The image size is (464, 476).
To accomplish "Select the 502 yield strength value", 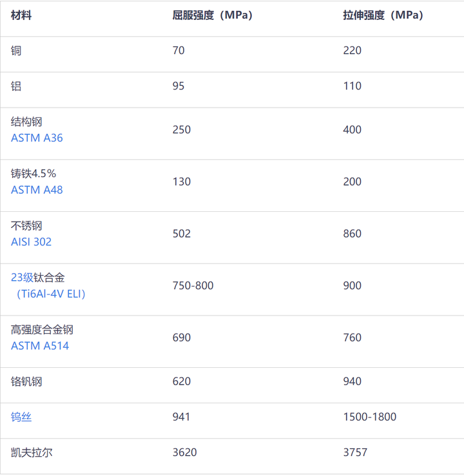I will pos(182,234).
